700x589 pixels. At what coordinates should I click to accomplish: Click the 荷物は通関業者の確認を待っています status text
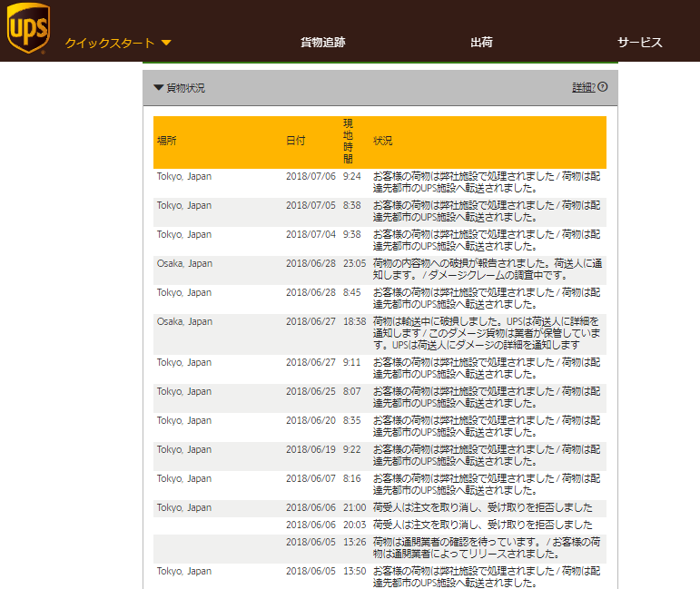[487, 547]
